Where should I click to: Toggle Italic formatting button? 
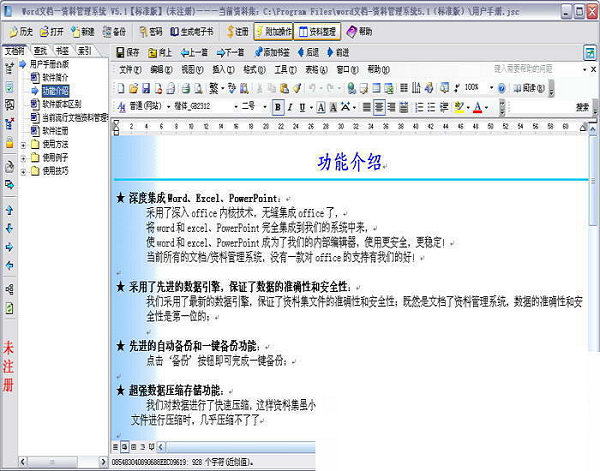pyautogui.click(x=289, y=107)
